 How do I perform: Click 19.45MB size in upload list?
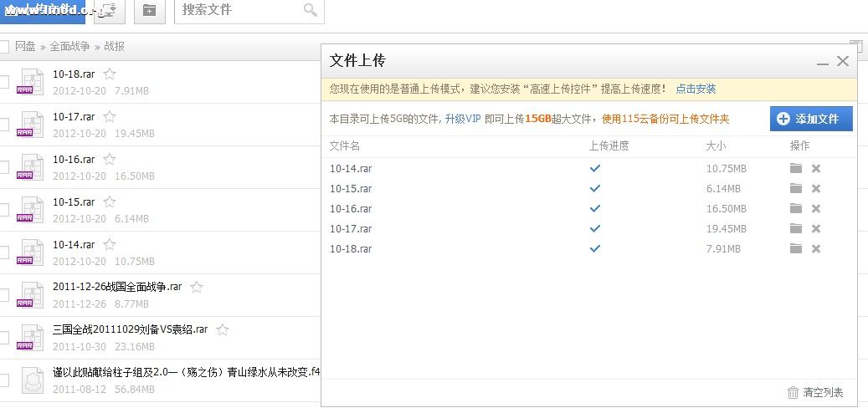[x=727, y=228]
